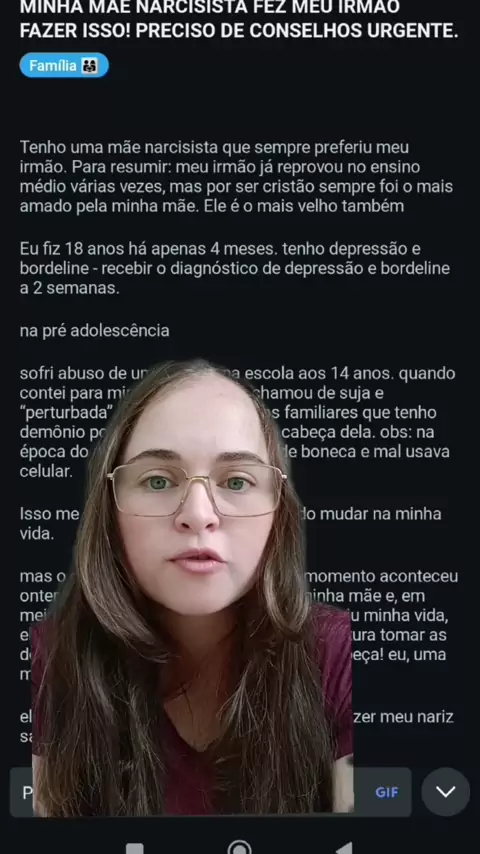The width and height of the screenshot is (480, 854).
Task: Tap the GIF button in comment bar
Action: pos(386,792)
